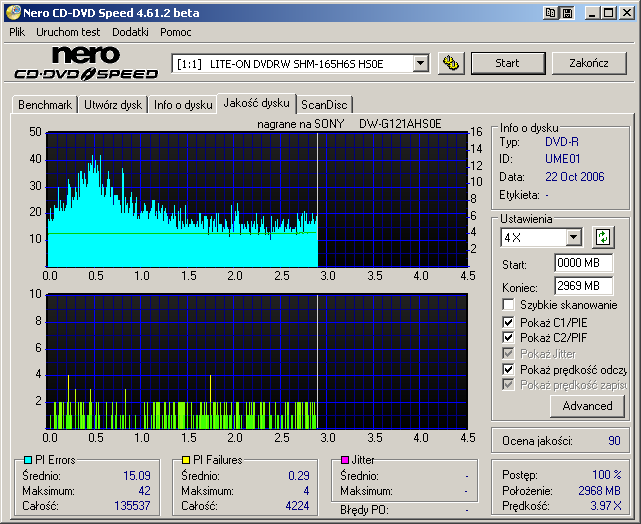The image size is (641, 524).
Task: Toggle Pokaż prędkość odczytu checkbox
Action: (508, 369)
